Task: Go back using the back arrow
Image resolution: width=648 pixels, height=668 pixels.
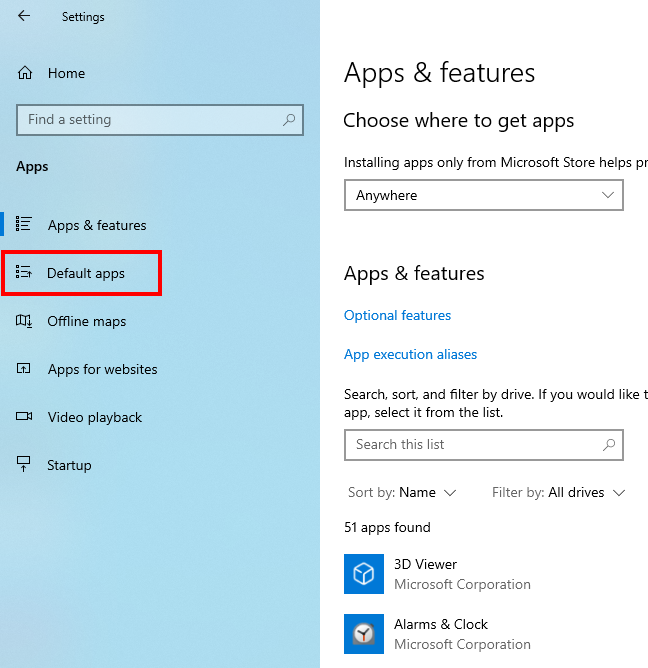Action: [x=24, y=16]
